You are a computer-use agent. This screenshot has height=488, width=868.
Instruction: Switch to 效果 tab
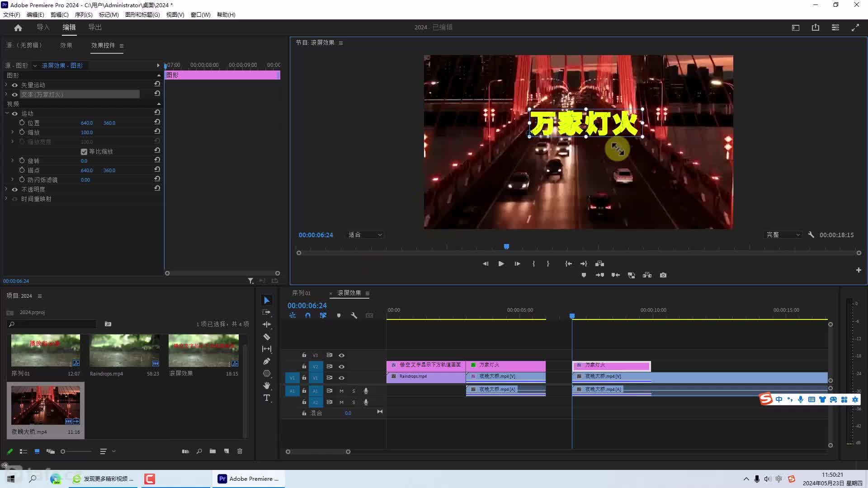click(x=66, y=45)
